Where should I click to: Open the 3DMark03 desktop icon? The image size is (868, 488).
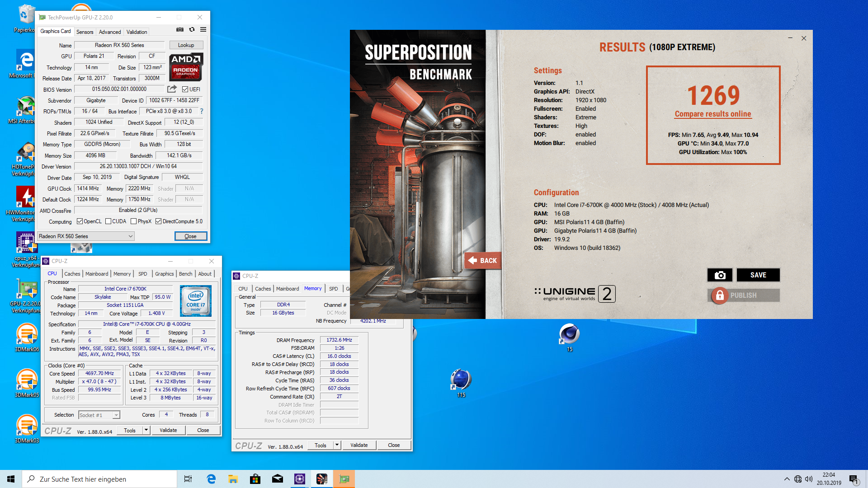click(27, 429)
